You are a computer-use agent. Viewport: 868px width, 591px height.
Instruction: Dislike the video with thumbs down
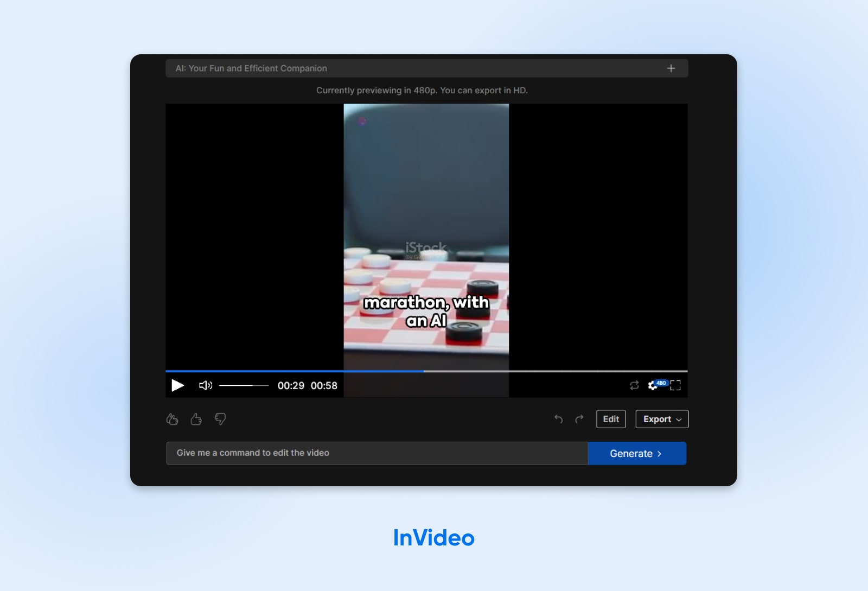[220, 419]
